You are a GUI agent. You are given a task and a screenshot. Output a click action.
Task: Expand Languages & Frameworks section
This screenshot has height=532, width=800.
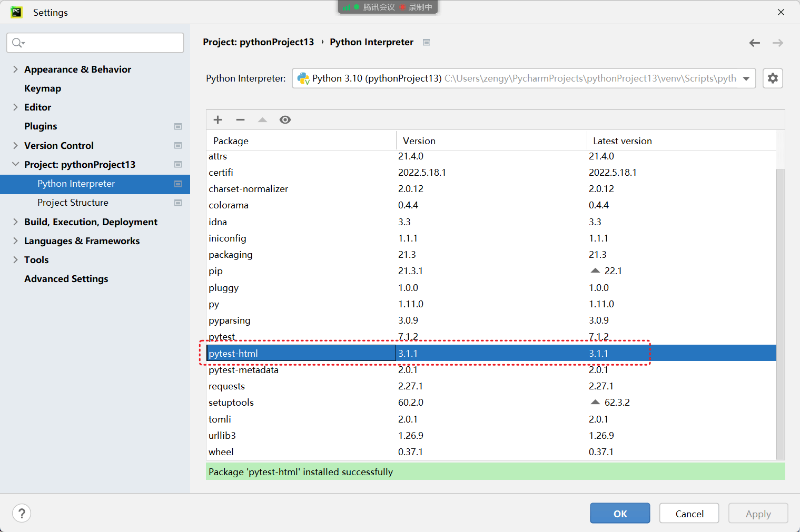15,240
